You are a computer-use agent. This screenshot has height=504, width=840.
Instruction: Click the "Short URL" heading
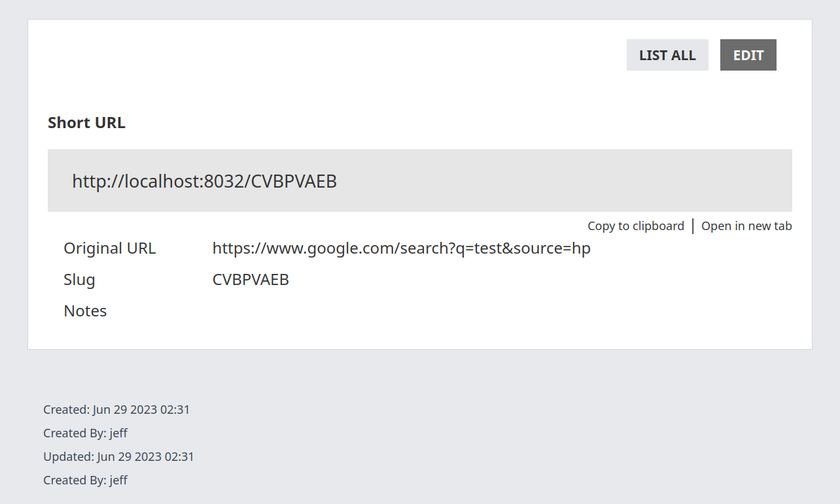(x=86, y=122)
